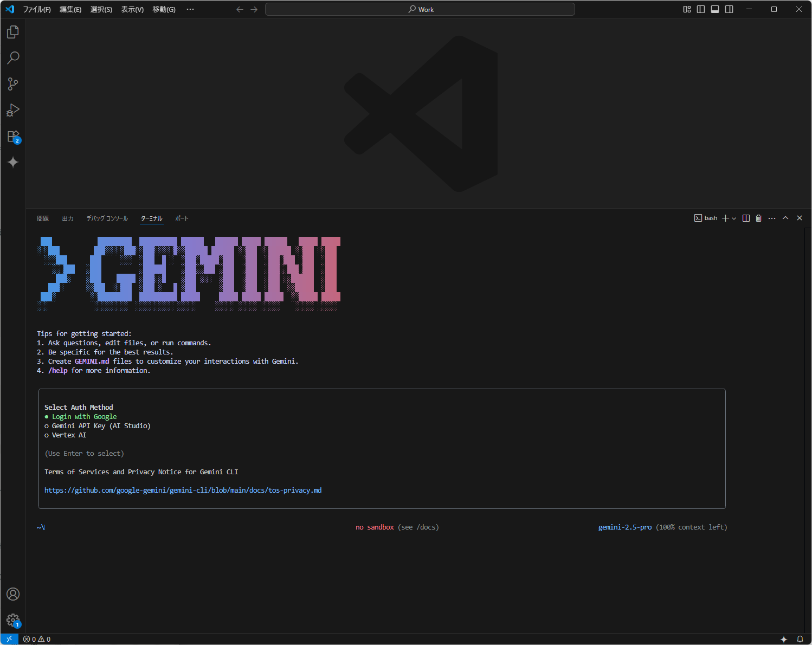
Task: Select the Login with Google option
Action: [x=84, y=416]
